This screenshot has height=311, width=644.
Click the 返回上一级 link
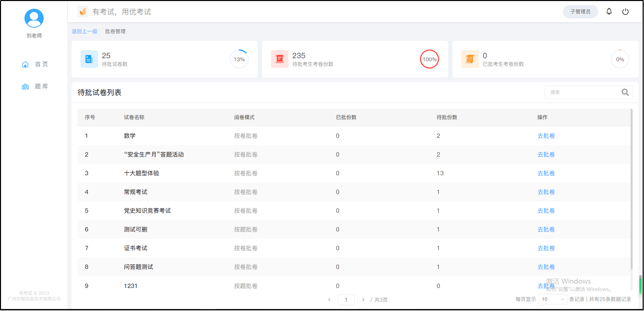click(85, 31)
